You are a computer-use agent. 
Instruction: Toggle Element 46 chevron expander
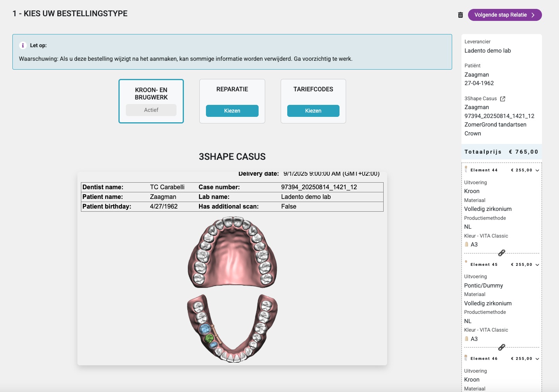coord(537,359)
